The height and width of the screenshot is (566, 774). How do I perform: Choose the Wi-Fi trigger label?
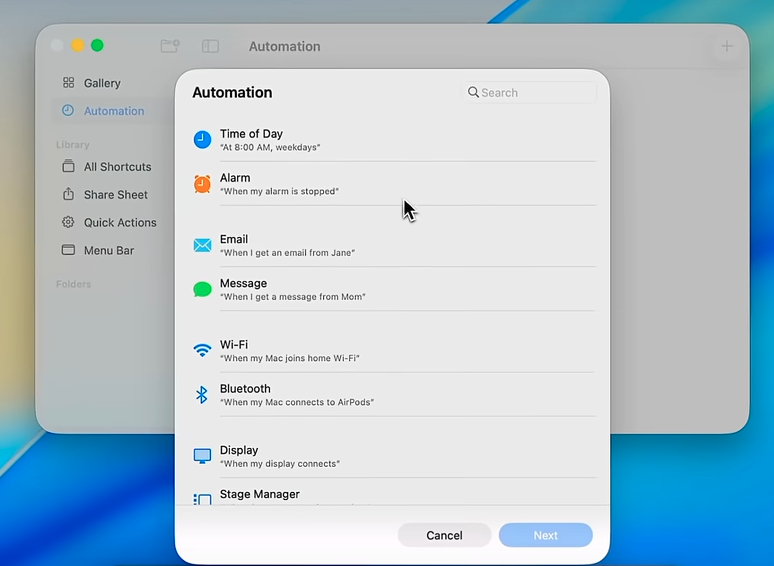[233, 344]
